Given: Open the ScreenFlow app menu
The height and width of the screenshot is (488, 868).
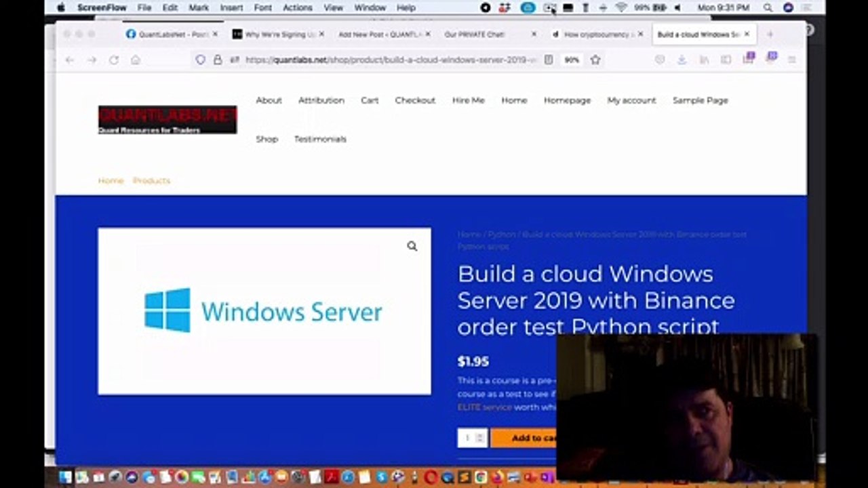Looking at the screenshot, I should [102, 7].
